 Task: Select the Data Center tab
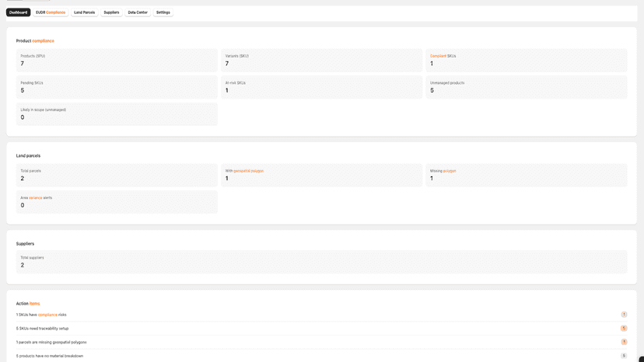138,12
